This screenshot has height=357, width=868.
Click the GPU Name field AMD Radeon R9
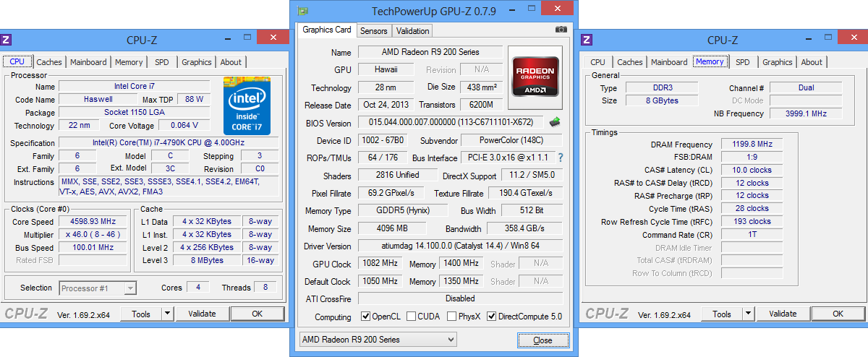430,52
